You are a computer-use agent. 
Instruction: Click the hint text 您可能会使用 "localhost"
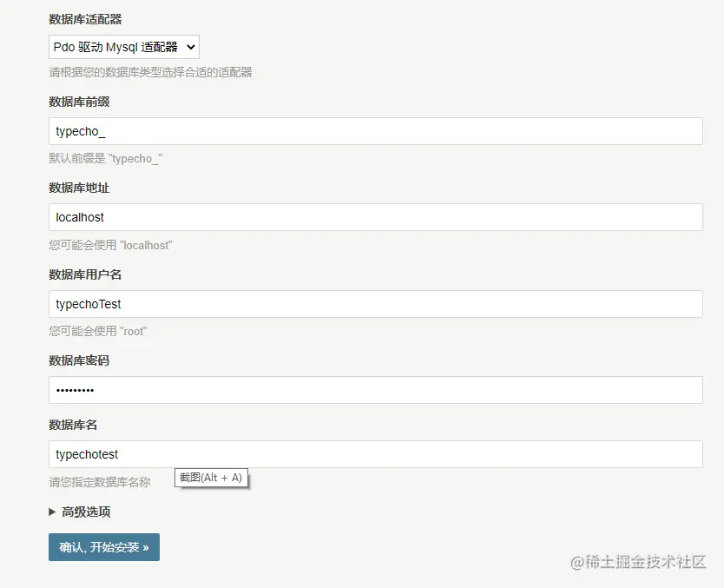(x=110, y=245)
